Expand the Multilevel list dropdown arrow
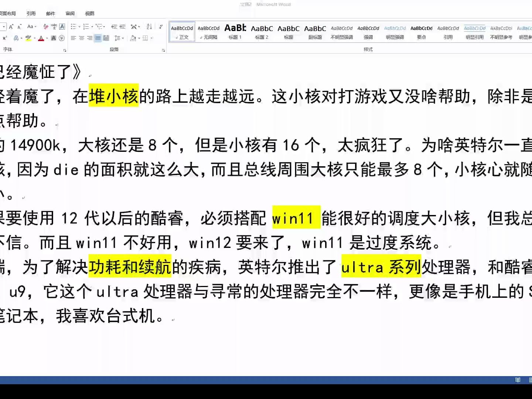Image resolution: width=532 pixels, height=399 pixels. [x=104, y=27]
